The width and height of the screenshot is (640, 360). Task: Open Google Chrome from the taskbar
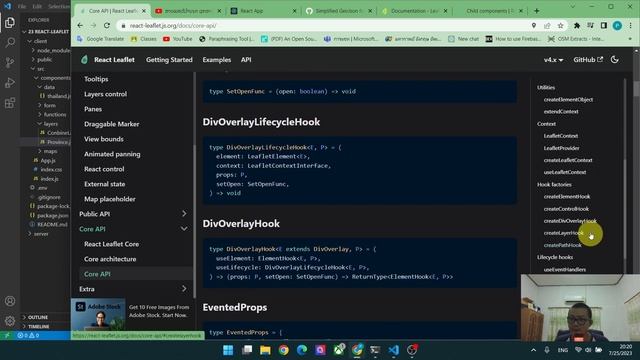tap(284, 350)
